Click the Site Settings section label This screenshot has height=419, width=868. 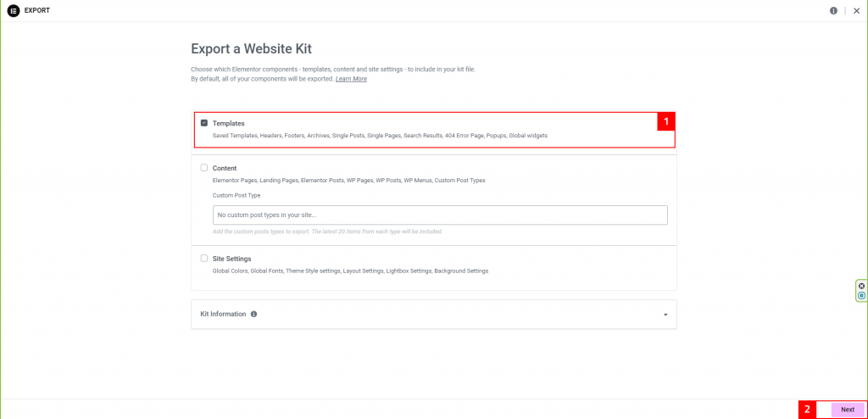coord(232,259)
